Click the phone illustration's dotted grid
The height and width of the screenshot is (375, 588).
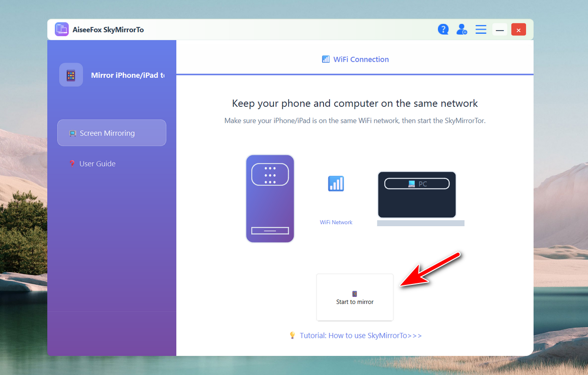click(270, 175)
